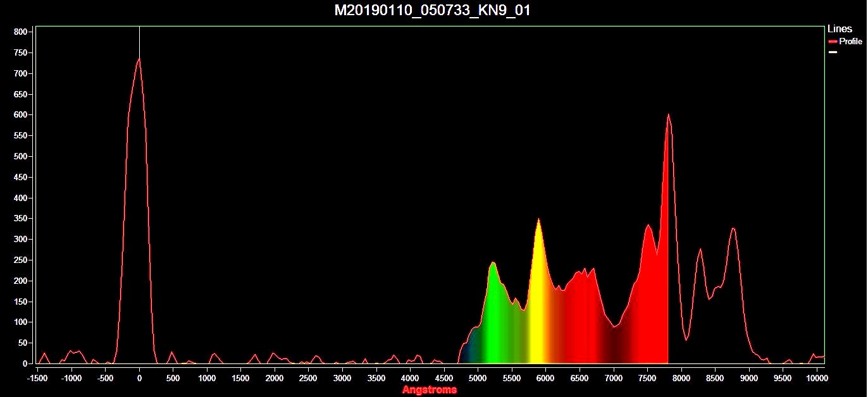Select the Profile legend label
The width and height of the screenshot is (868, 397).
point(850,41)
